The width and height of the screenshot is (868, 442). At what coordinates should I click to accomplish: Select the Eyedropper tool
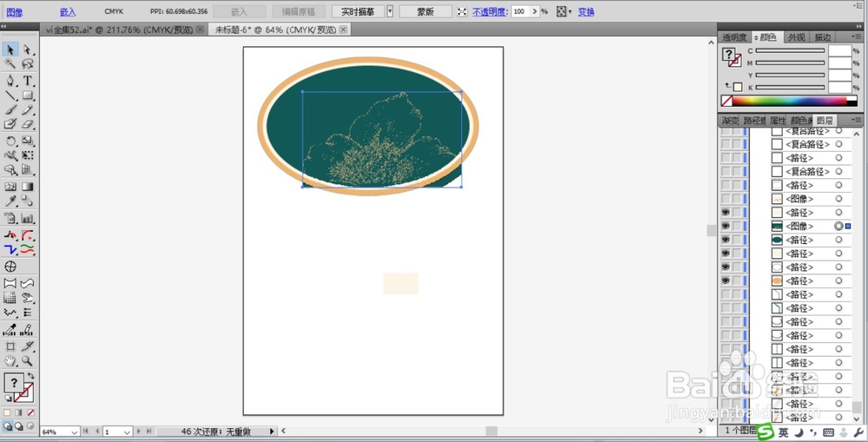click(x=10, y=201)
